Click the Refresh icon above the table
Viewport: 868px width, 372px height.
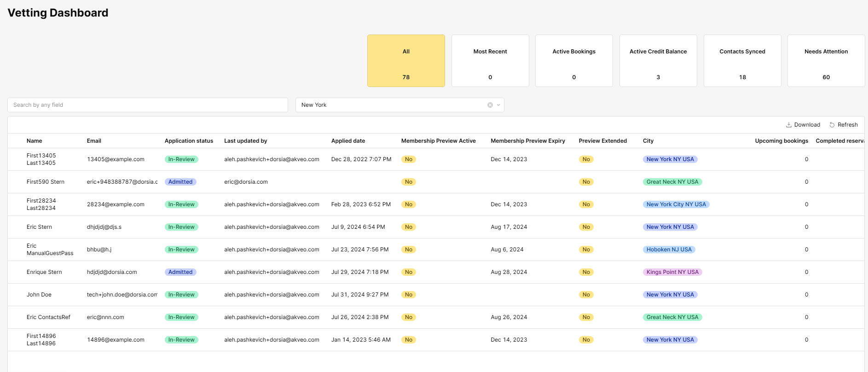pos(832,125)
